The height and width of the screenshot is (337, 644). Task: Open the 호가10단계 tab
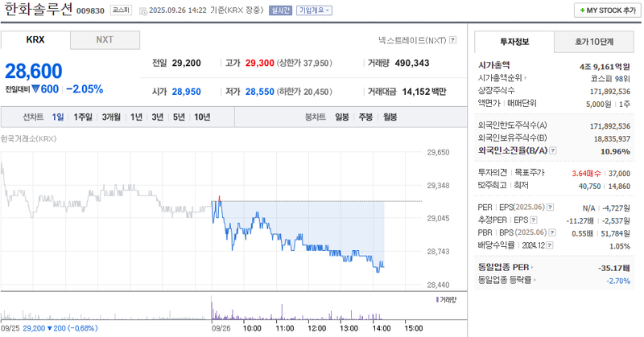(594, 42)
